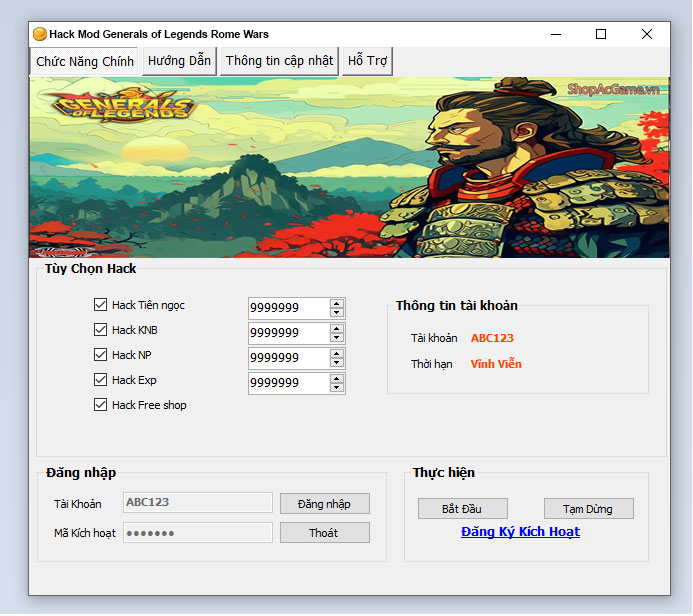Pause with the Tạm Dừng button
This screenshot has height=616, width=693.
coord(588,509)
